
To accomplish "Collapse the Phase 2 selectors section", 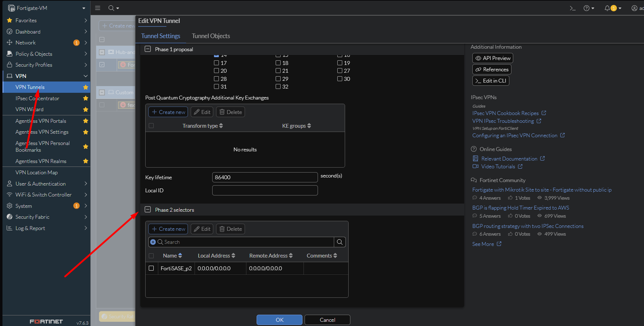I will pyautogui.click(x=148, y=210).
